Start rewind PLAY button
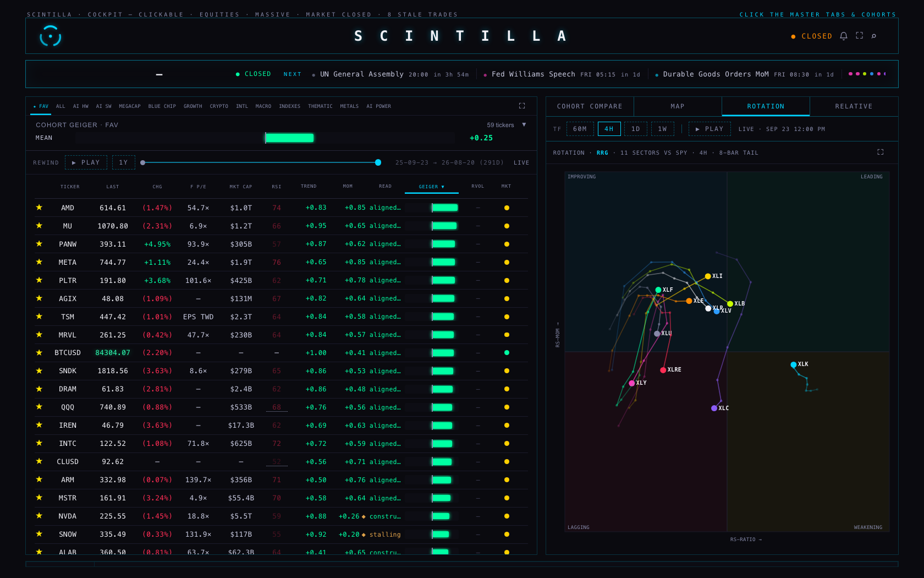The width and height of the screenshot is (924, 578). (x=86, y=162)
